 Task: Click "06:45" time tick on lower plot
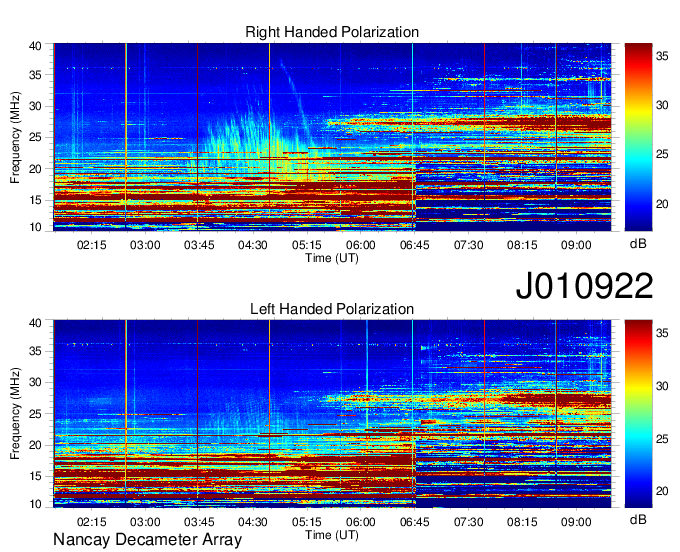415,522
